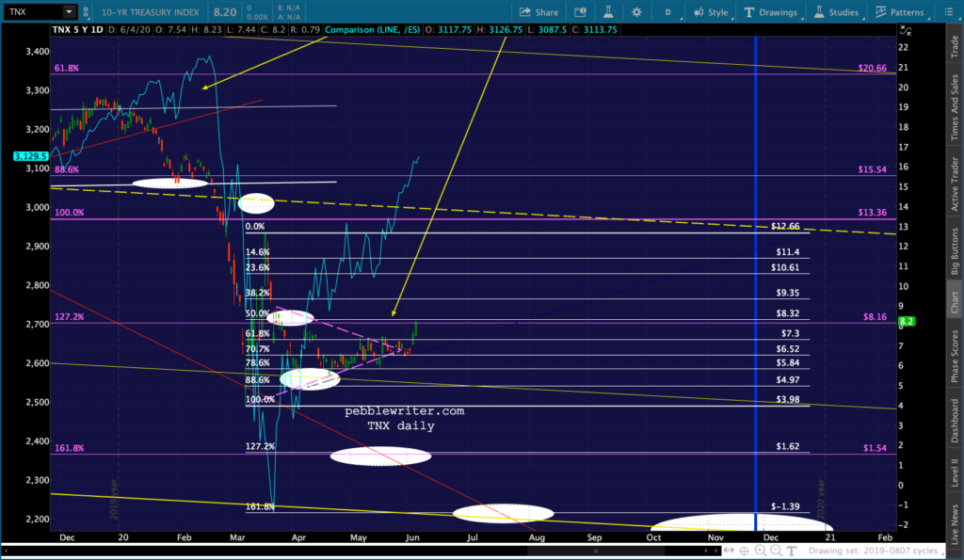Open the D timeframe selector
This screenshot has width=964, height=560.
point(668,12)
